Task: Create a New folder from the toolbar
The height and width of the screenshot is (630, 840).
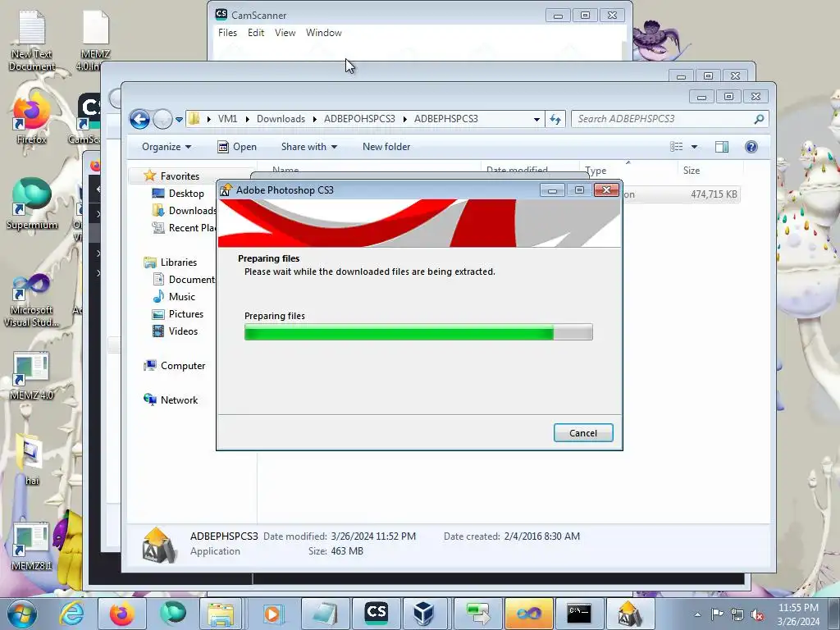Action: point(386,147)
